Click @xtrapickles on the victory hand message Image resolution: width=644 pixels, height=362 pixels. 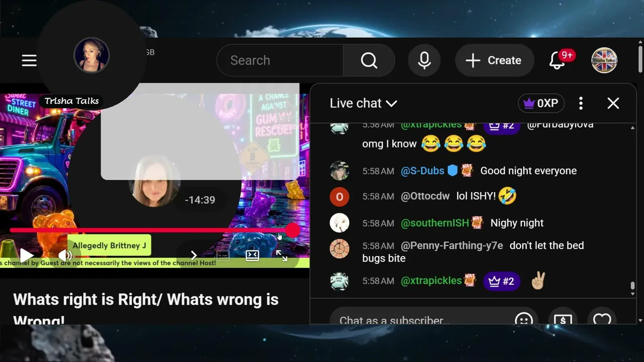tap(431, 281)
